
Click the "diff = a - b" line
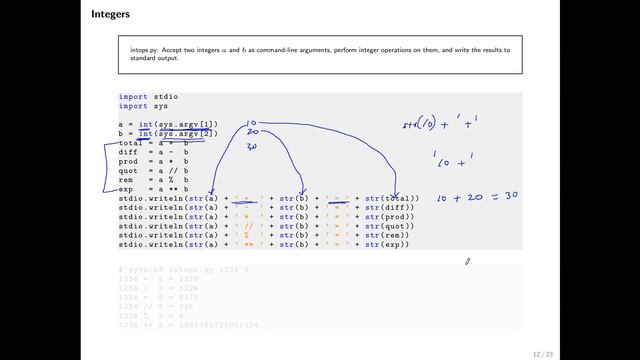(x=153, y=152)
